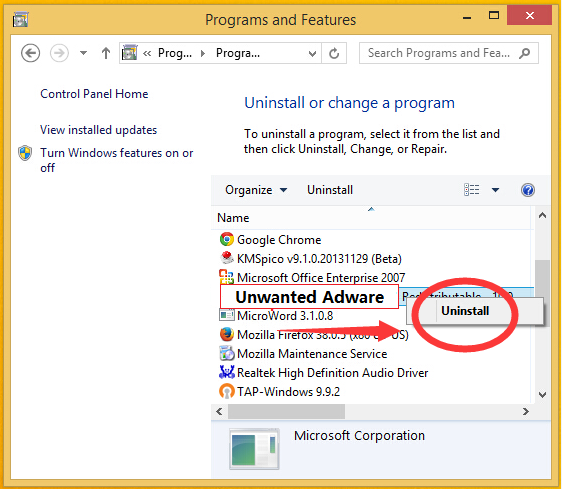The height and width of the screenshot is (489, 562).
Task: Open help with the blue question icon
Action: pyautogui.click(x=528, y=190)
